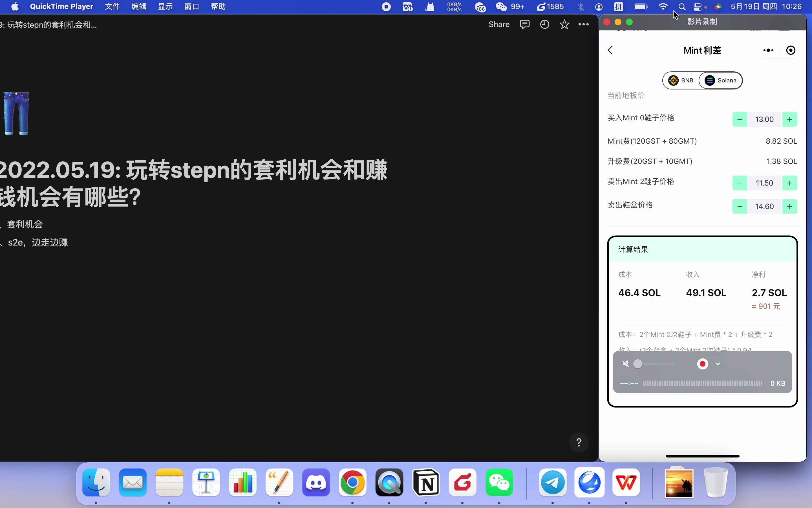Image resolution: width=812 pixels, height=508 pixels.
Task: Open Notion page more options menu
Action: [584, 25]
